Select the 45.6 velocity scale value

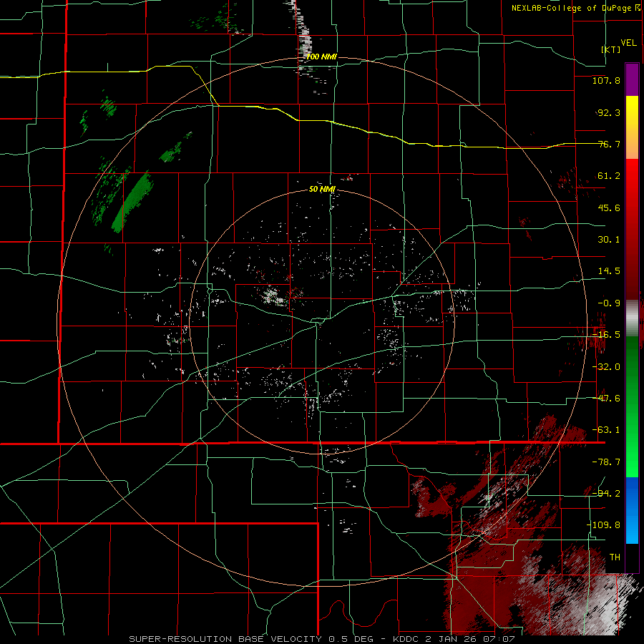coord(608,208)
